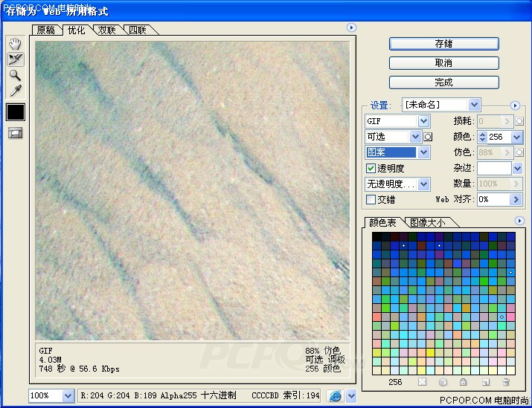Click the 取消 (Cancel) button
The height and width of the screenshot is (408, 532).
point(443,63)
